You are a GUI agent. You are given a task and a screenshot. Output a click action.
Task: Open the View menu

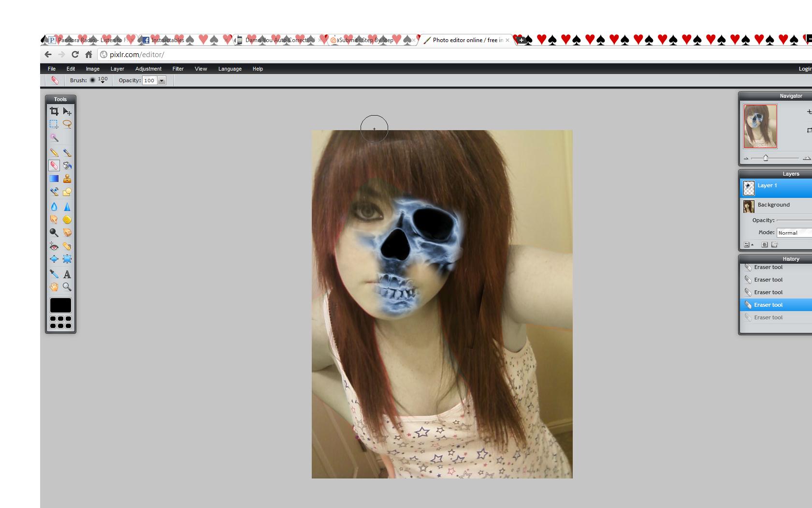201,69
